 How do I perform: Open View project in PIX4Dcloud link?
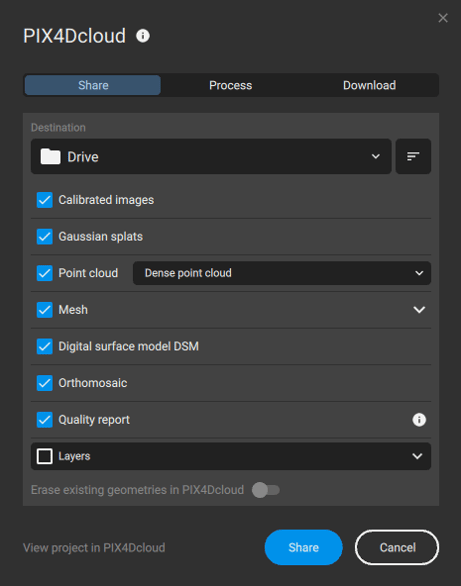point(94,548)
